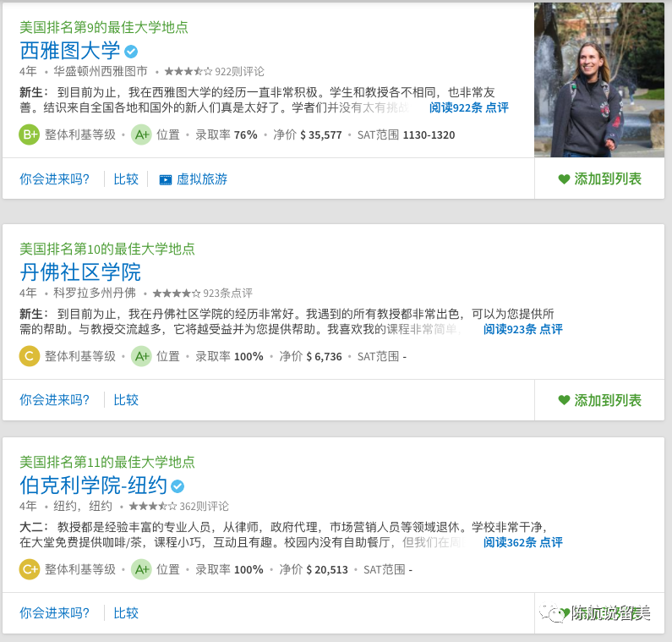Click the verified badge next to 伯克利学院-纽约
The height and width of the screenshot is (642, 672).
click(178, 486)
